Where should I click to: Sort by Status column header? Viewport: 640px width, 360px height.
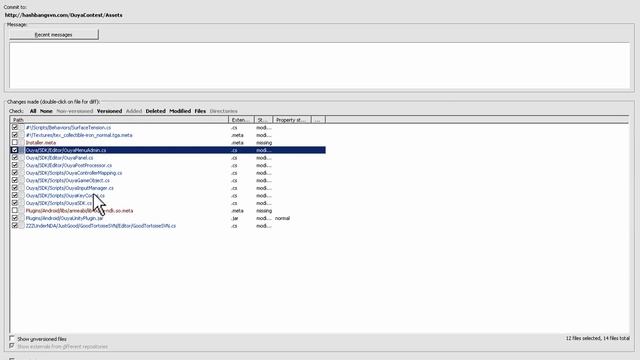[263, 120]
